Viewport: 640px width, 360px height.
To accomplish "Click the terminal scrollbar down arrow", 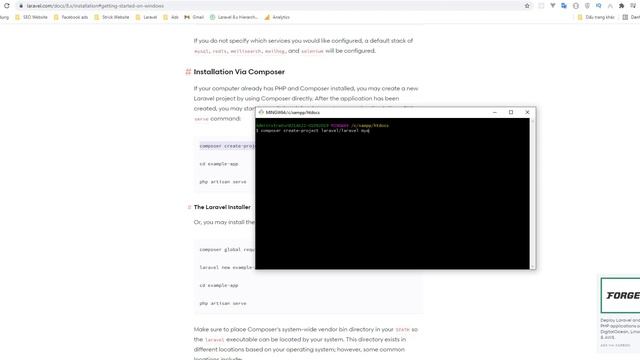I will 533,267.
